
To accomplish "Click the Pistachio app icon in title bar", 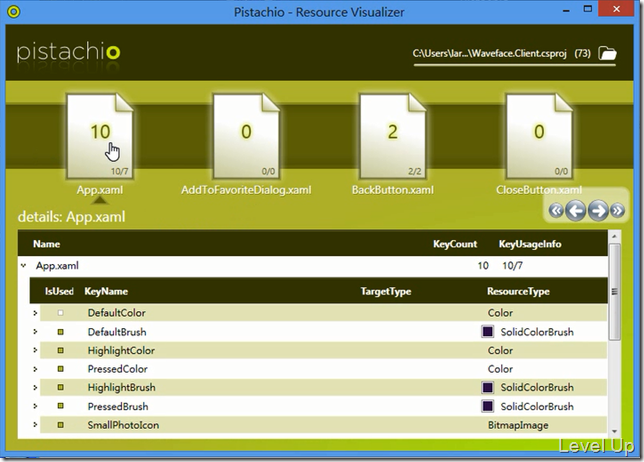I will click(14, 11).
